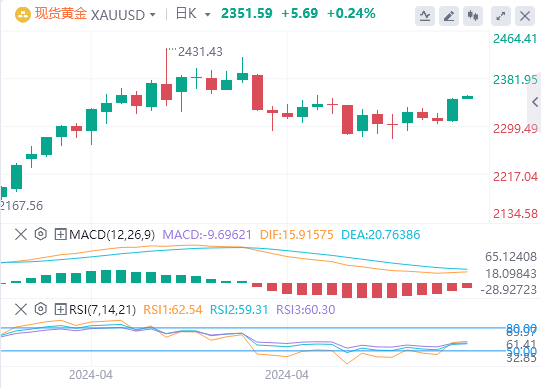Expand the RSI indicator panel

pyautogui.click(x=60, y=309)
